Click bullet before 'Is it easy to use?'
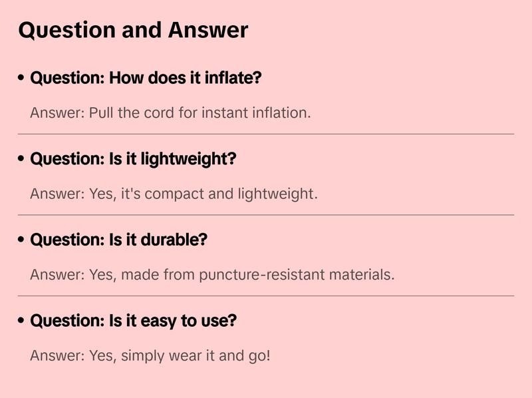 22,321
